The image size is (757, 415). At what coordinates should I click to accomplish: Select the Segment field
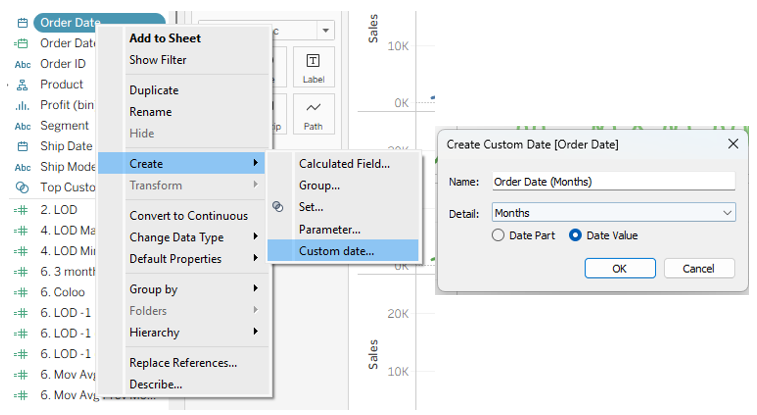point(64,125)
